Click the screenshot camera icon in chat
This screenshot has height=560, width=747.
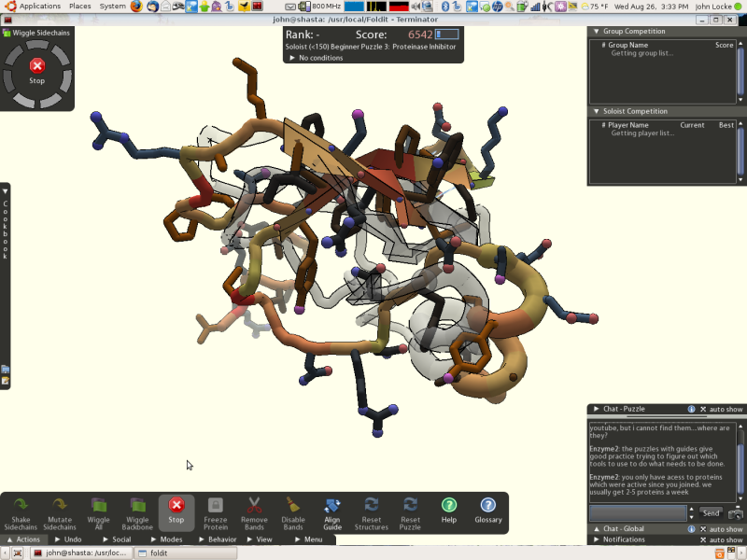[x=736, y=514]
